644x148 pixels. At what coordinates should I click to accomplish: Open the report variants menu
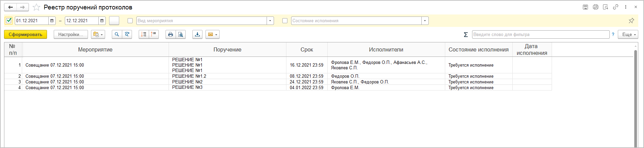98,34
